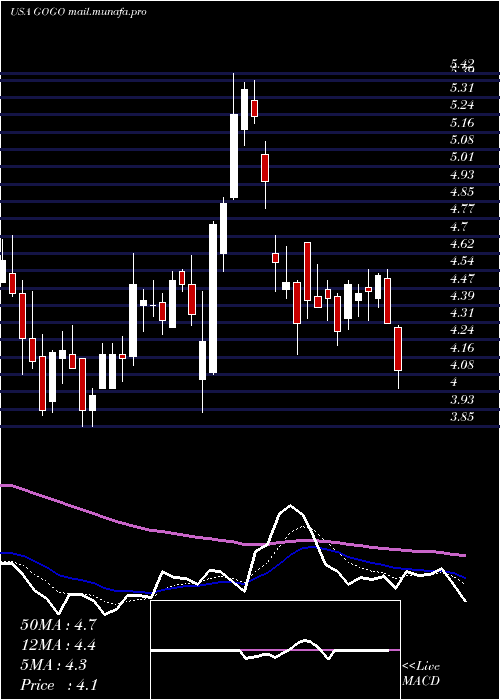Select the 4.39 price axis label
Screen dimensions: 500x700
(x=462, y=296)
